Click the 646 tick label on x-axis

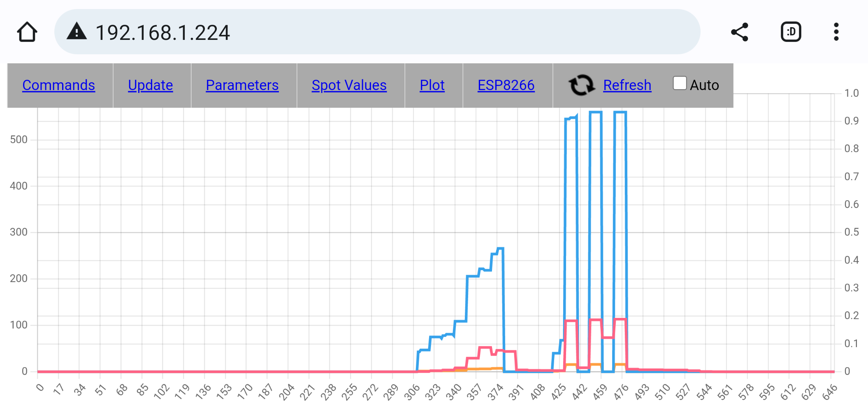pyautogui.click(x=829, y=391)
